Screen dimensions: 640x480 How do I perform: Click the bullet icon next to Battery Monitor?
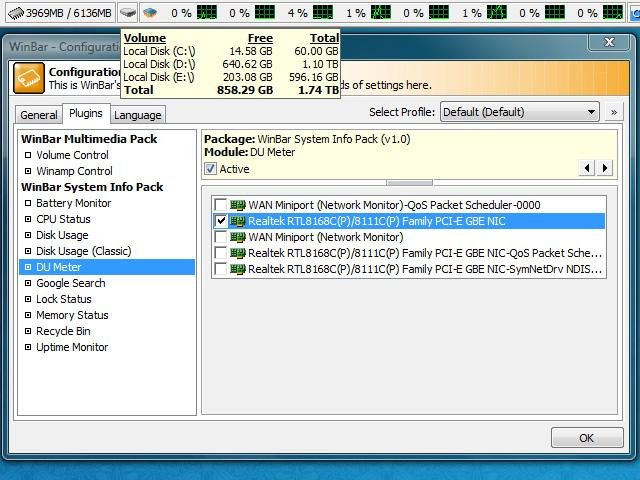pyautogui.click(x=28, y=203)
